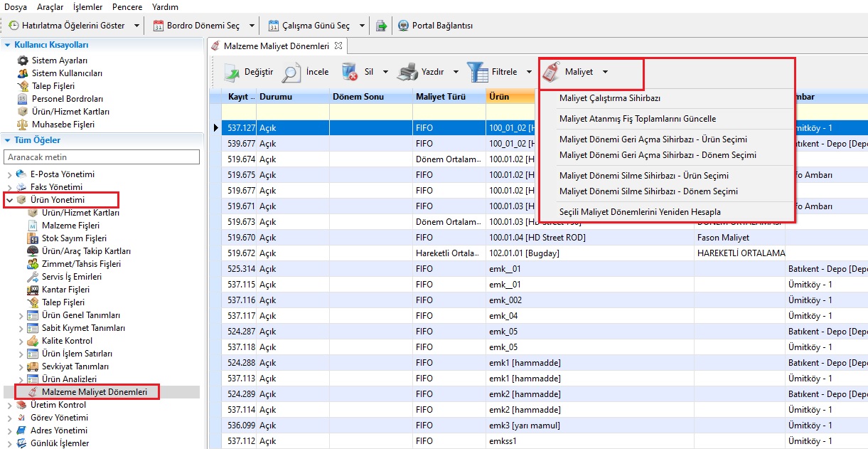Collapse the Ürün Yönetimi tree node
Screen dimensions: 868x449
tap(9, 200)
